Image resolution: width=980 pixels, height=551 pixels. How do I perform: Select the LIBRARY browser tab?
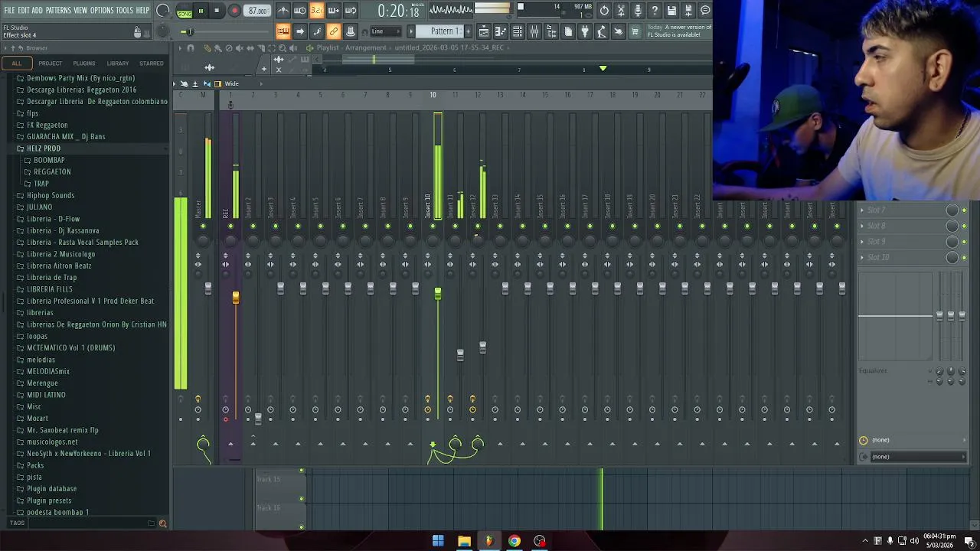point(118,64)
